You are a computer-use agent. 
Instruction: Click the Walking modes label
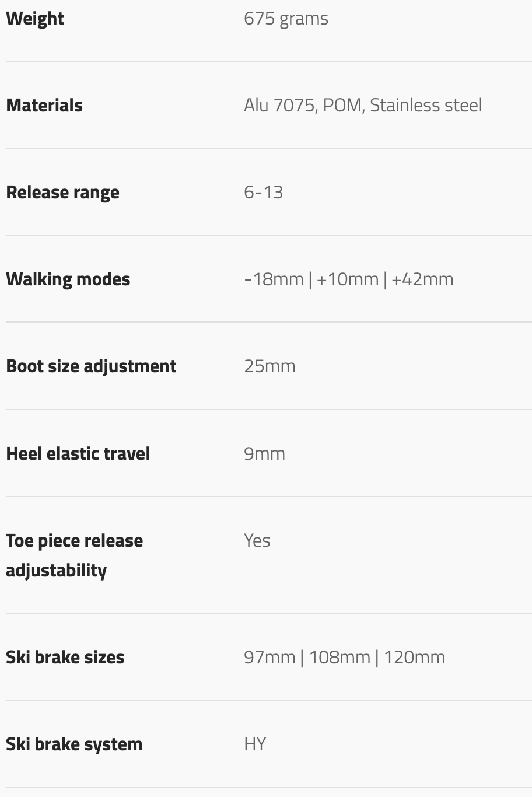point(68,279)
